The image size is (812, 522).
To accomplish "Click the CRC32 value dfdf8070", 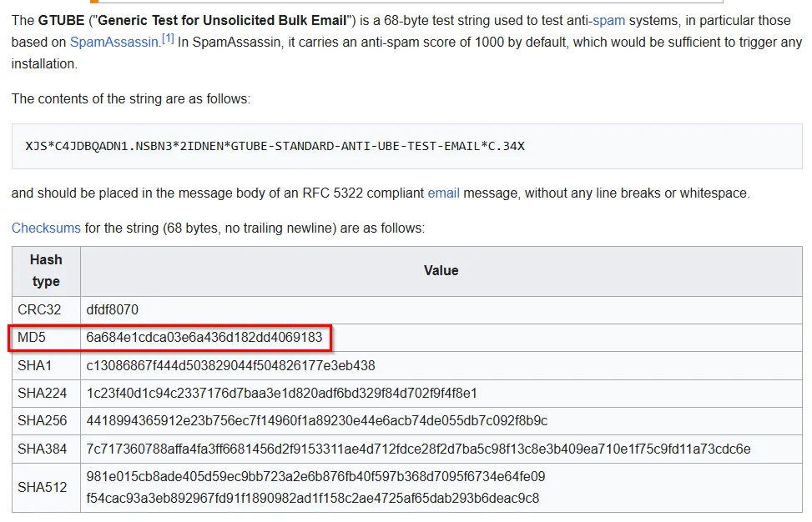I will [112, 309].
